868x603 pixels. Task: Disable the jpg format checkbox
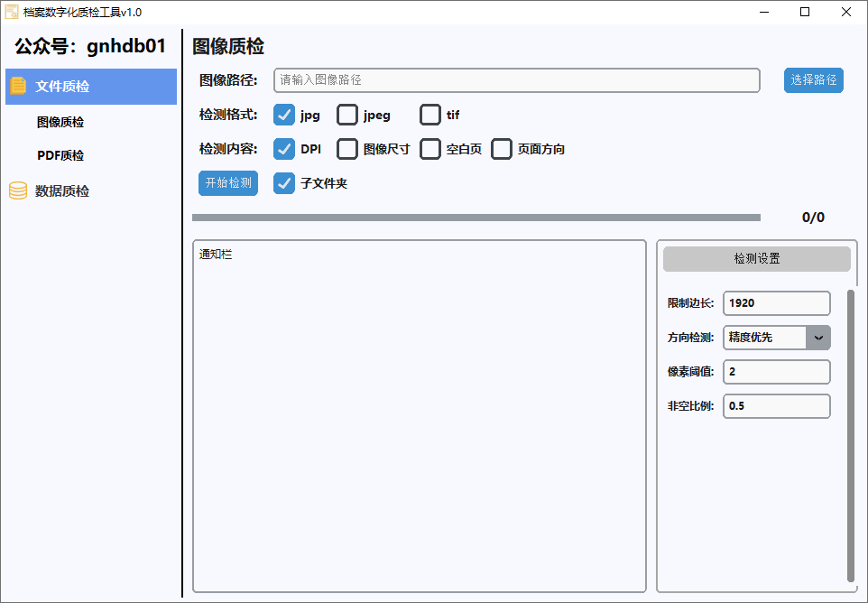pos(284,115)
